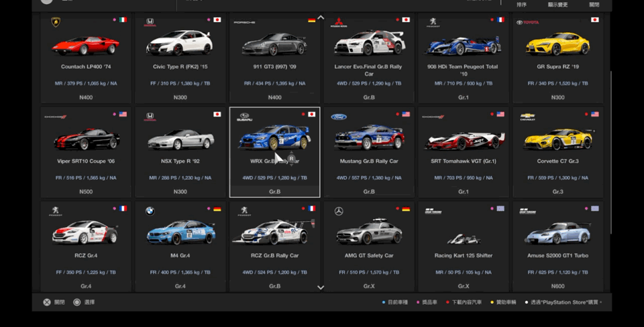Click Dodge logo on Viper SRT10 card
Viewport: 644px width, 327px height.
point(56,117)
